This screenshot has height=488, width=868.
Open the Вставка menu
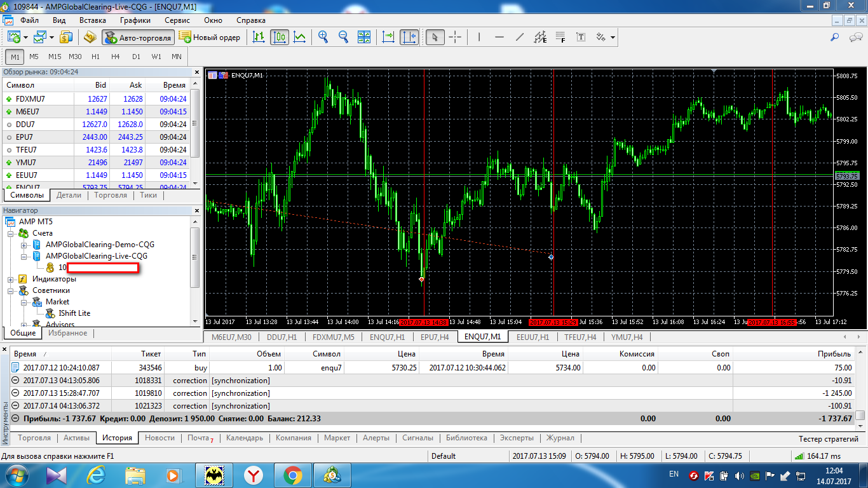(x=93, y=20)
